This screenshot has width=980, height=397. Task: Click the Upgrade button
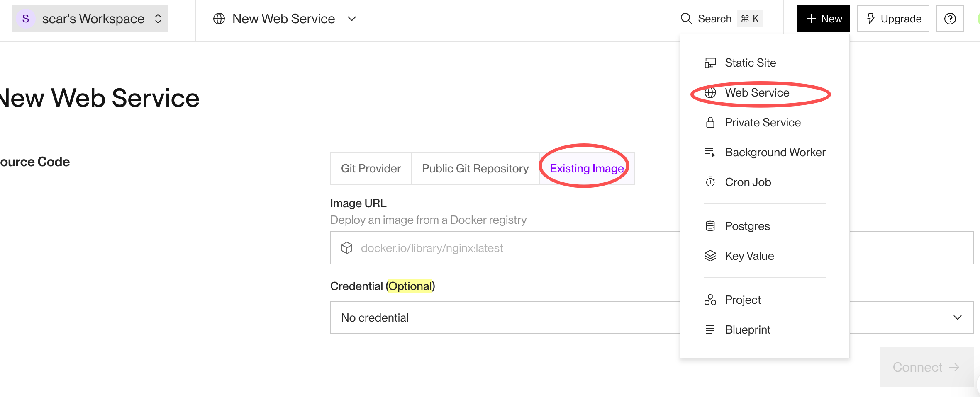(893, 19)
